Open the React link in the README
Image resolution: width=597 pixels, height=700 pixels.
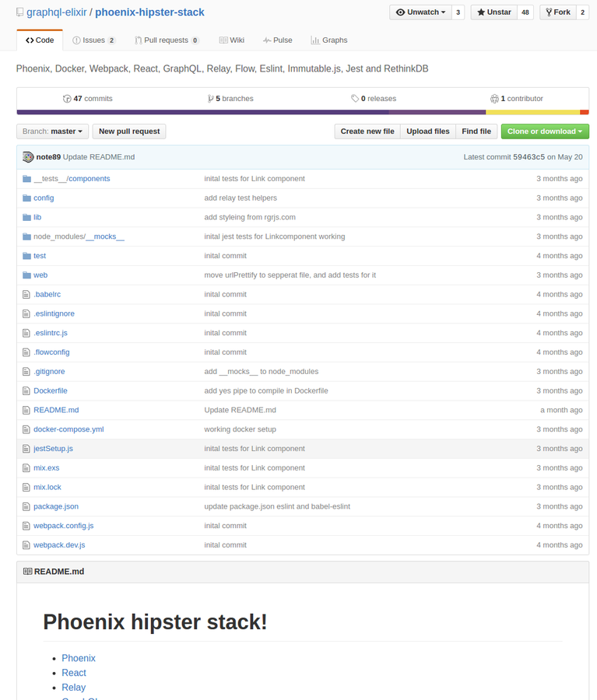click(x=74, y=673)
